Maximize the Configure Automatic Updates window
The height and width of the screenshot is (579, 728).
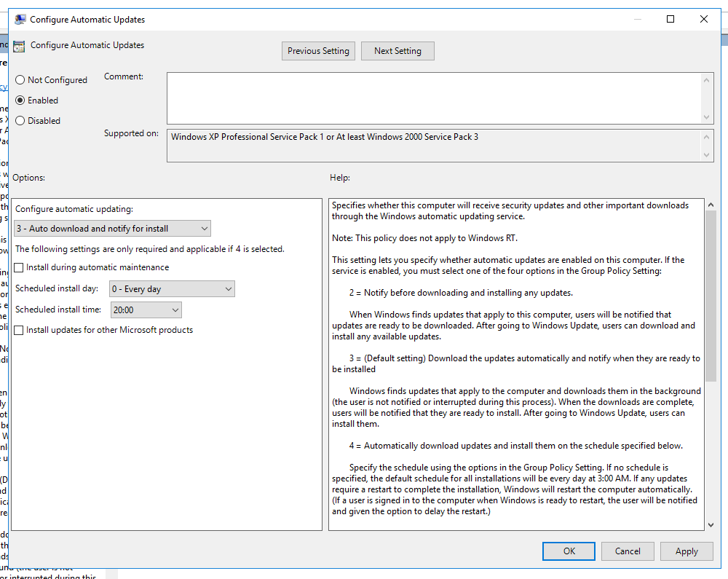[670, 20]
